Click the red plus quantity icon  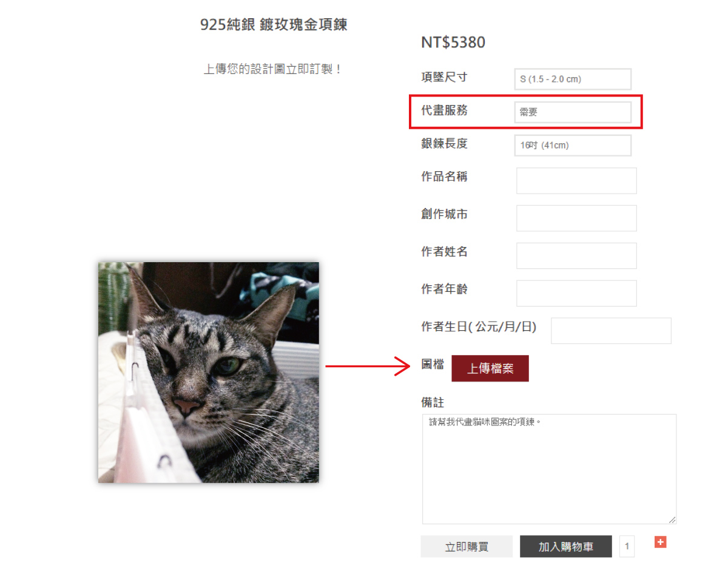[660, 542]
